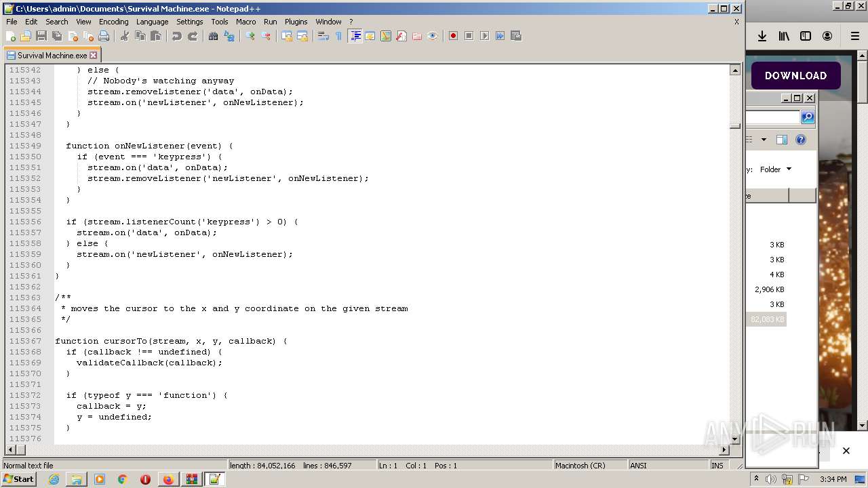Screen dimensions: 868x488
Task: Click the vertical scrollbar up arrow in editor
Action: 735,70
